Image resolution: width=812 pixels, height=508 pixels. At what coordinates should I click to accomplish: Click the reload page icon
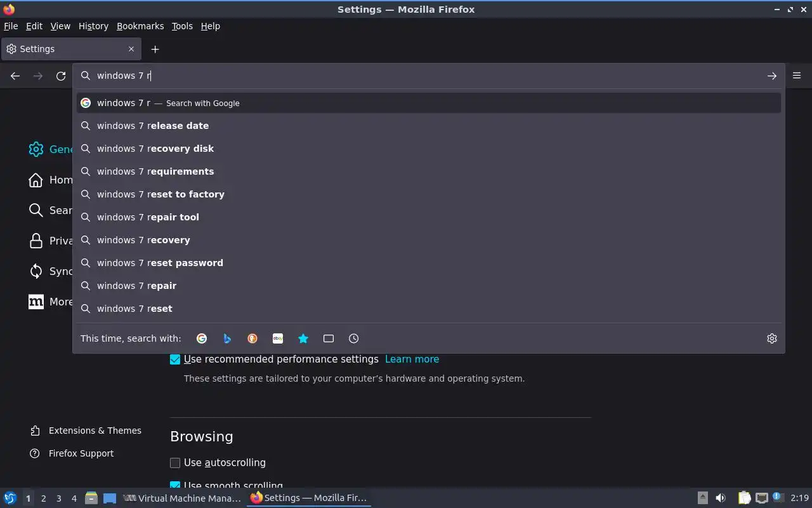61,76
